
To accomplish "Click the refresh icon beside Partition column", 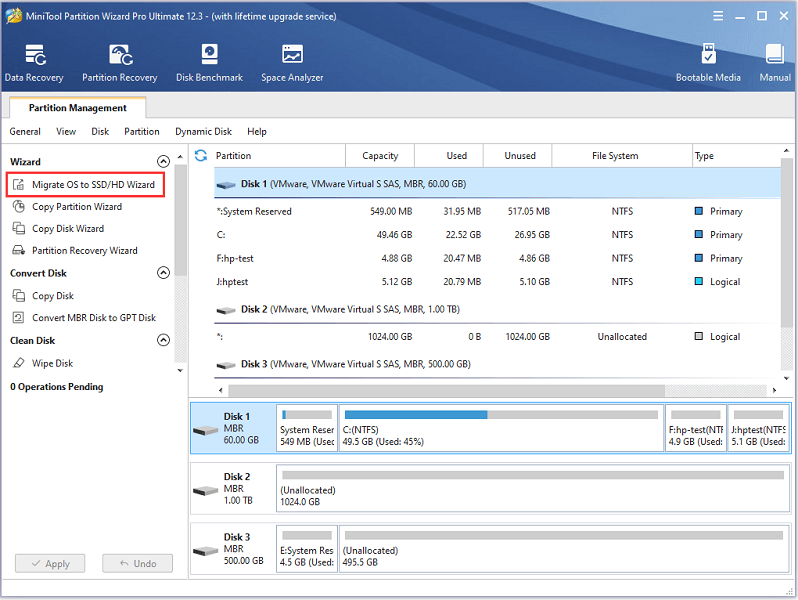I will 201,156.
